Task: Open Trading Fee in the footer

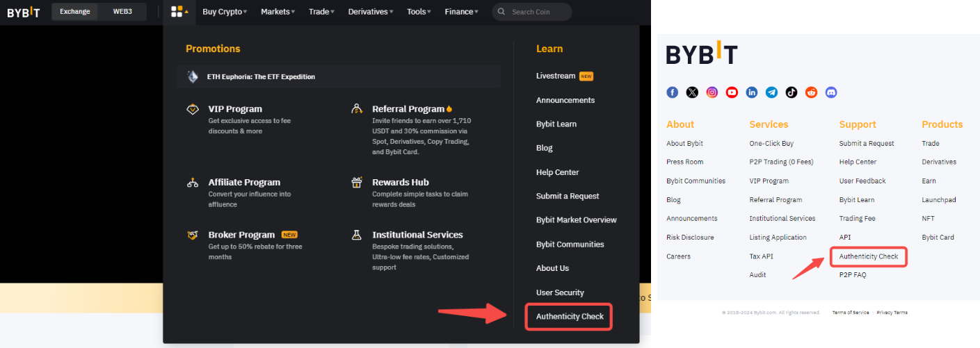Action: tap(857, 219)
